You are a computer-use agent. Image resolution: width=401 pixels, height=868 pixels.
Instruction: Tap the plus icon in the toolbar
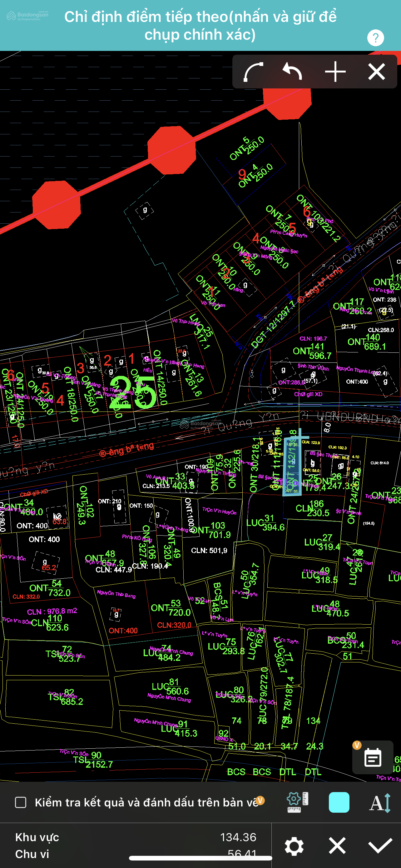point(335,72)
